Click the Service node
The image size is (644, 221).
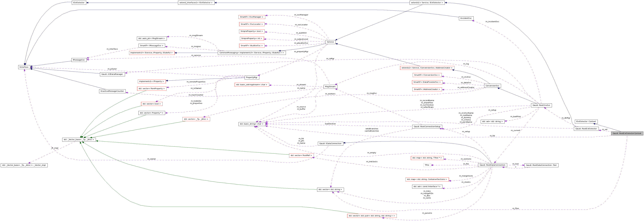(330, 42)
